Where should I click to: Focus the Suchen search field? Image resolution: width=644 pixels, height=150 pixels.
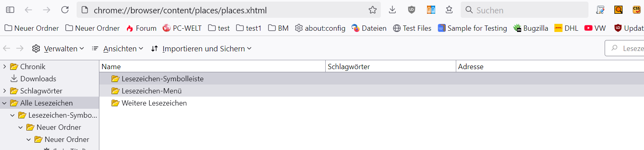click(524, 10)
